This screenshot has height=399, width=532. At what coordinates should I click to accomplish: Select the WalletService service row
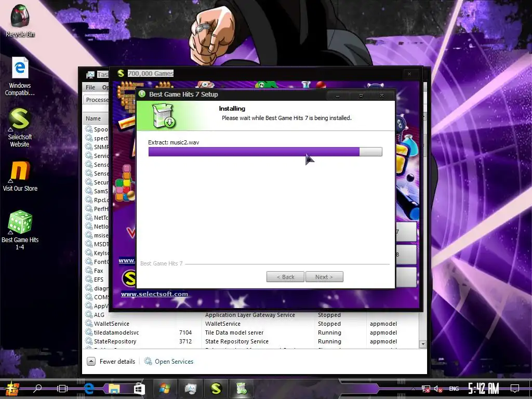coord(251,324)
